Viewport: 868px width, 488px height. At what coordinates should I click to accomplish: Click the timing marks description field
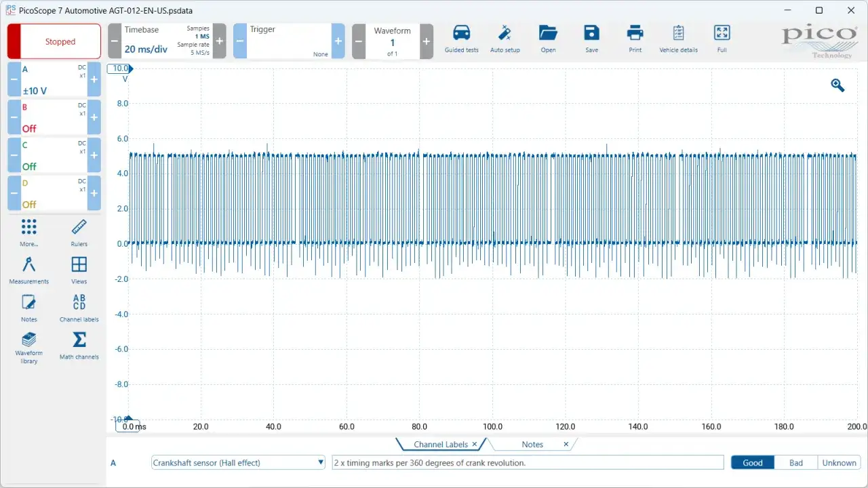[x=528, y=463]
